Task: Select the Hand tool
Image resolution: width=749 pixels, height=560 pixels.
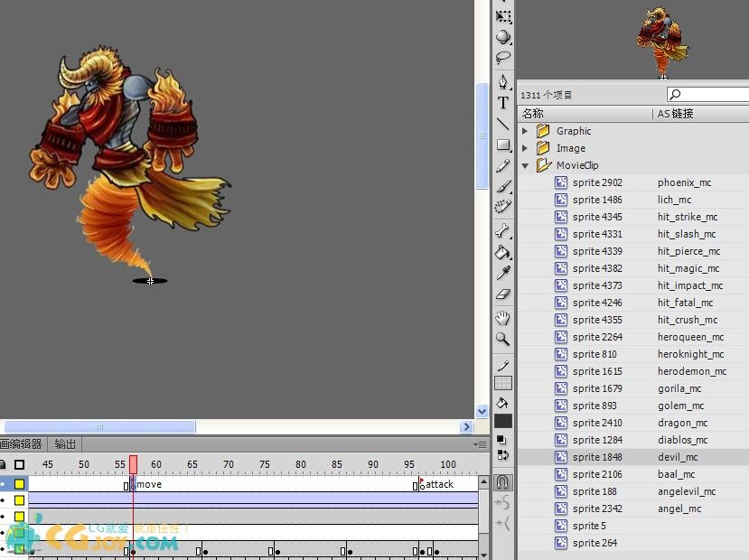Action: pyautogui.click(x=503, y=318)
